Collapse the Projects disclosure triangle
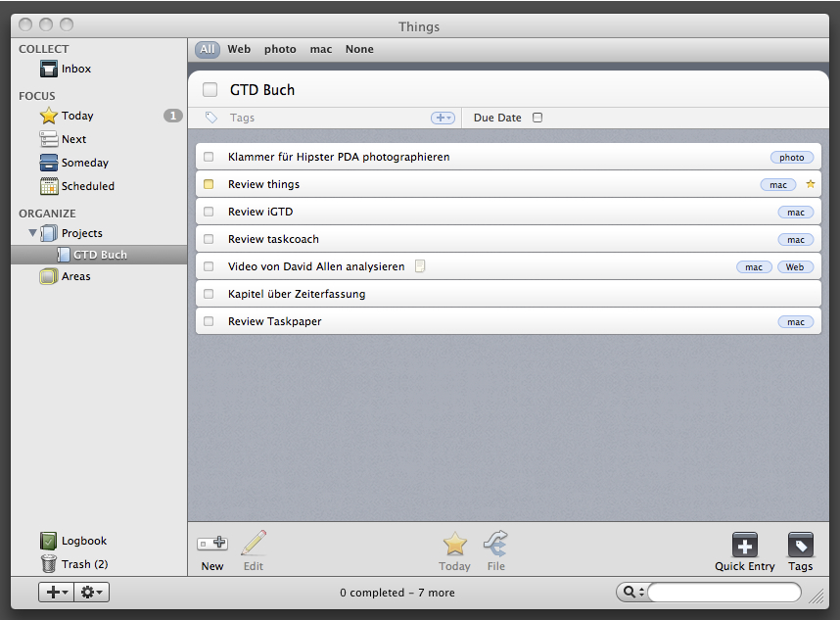The image size is (840, 620). point(33,233)
